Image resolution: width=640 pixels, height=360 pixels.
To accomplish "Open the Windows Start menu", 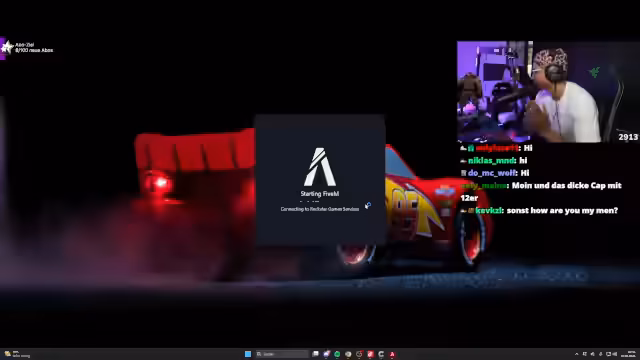I will pos(248,354).
